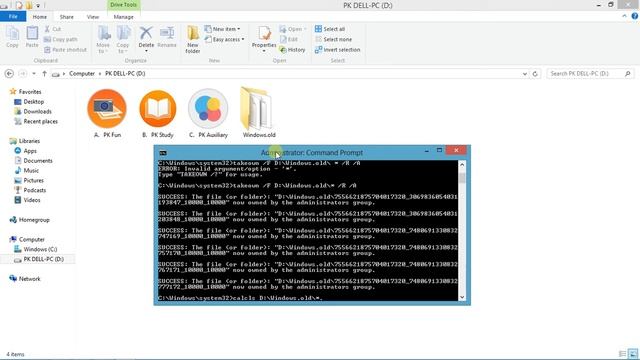Click the Drive Tools contextual tab header
This screenshot has width=640, height=360.
pyautogui.click(x=124, y=5)
